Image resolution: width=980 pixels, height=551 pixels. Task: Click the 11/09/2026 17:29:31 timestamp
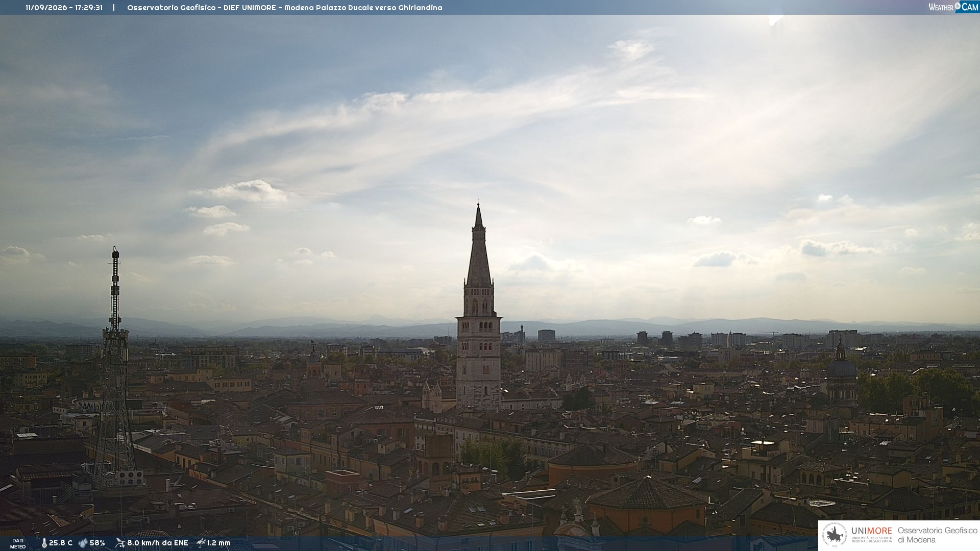pos(64,8)
